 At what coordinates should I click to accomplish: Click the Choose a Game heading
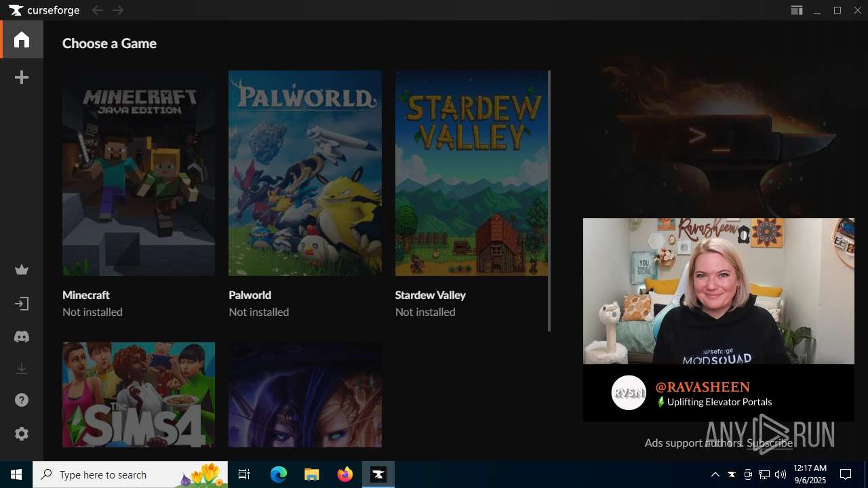[x=109, y=43]
